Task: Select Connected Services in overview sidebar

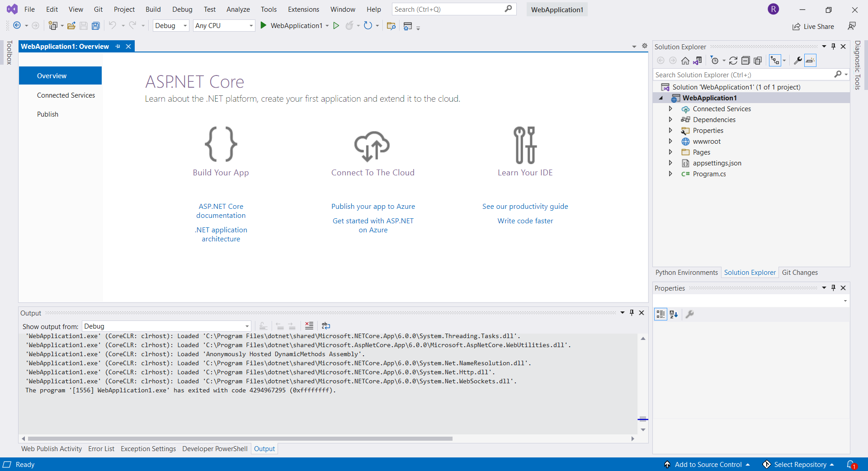Action: pos(66,95)
